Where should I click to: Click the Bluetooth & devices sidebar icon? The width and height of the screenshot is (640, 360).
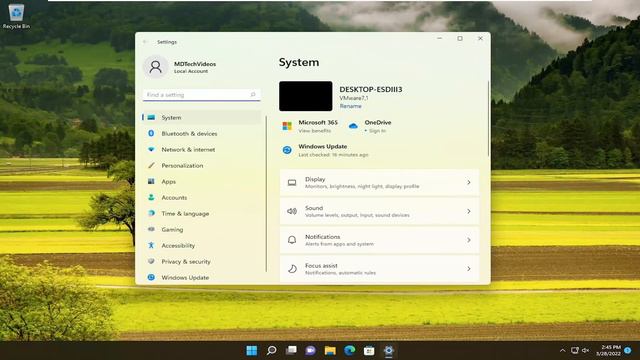point(151,133)
